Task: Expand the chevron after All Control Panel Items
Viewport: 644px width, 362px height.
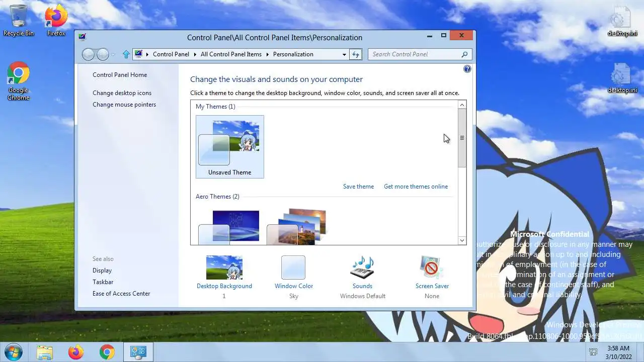Action: 267,54
